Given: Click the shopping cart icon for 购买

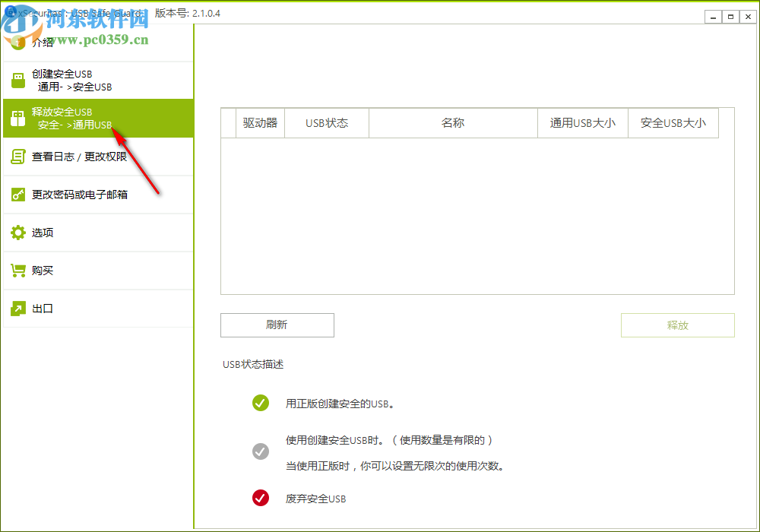Looking at the screenshot, I should (17, 271).
